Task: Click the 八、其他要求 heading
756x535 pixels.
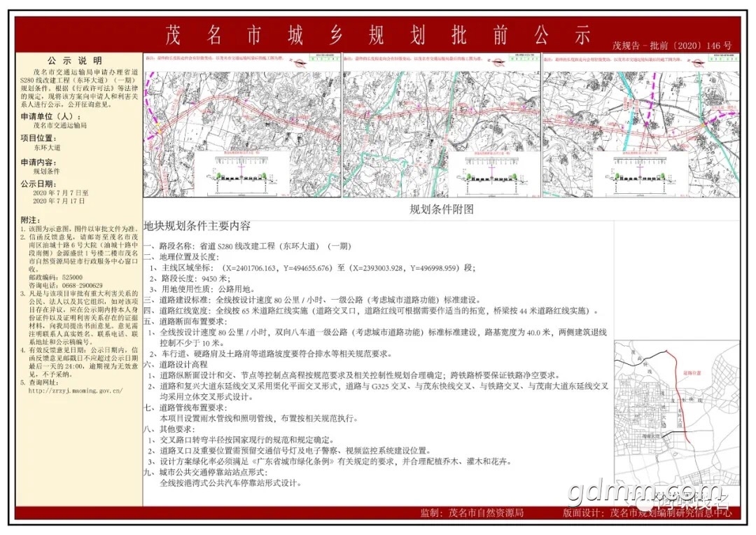Action: (169, 429)
